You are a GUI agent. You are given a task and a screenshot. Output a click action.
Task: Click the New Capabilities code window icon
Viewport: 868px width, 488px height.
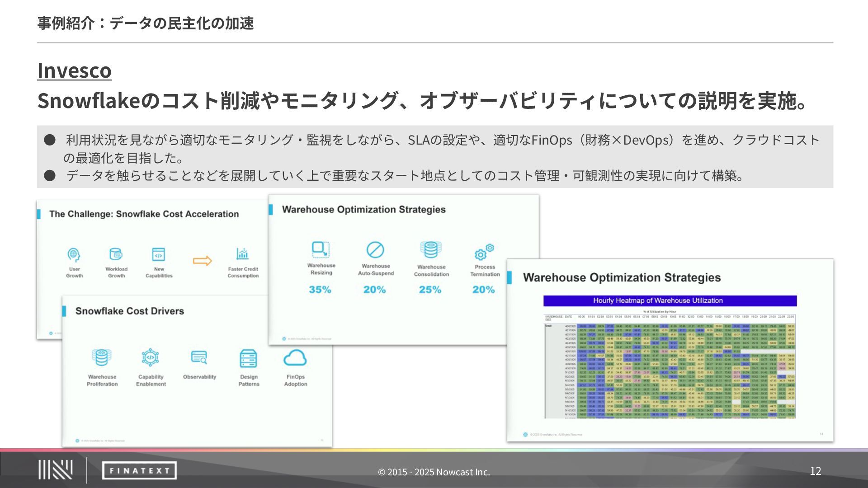158,254
